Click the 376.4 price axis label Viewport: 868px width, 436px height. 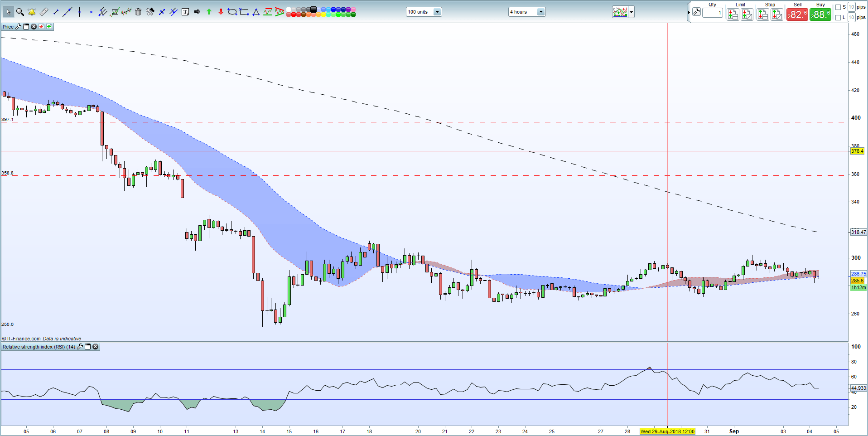pos(857,151)
